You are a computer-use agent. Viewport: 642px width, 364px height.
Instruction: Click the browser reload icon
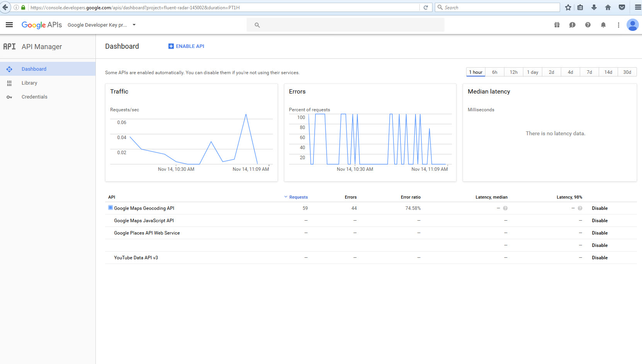click(426, 7)
